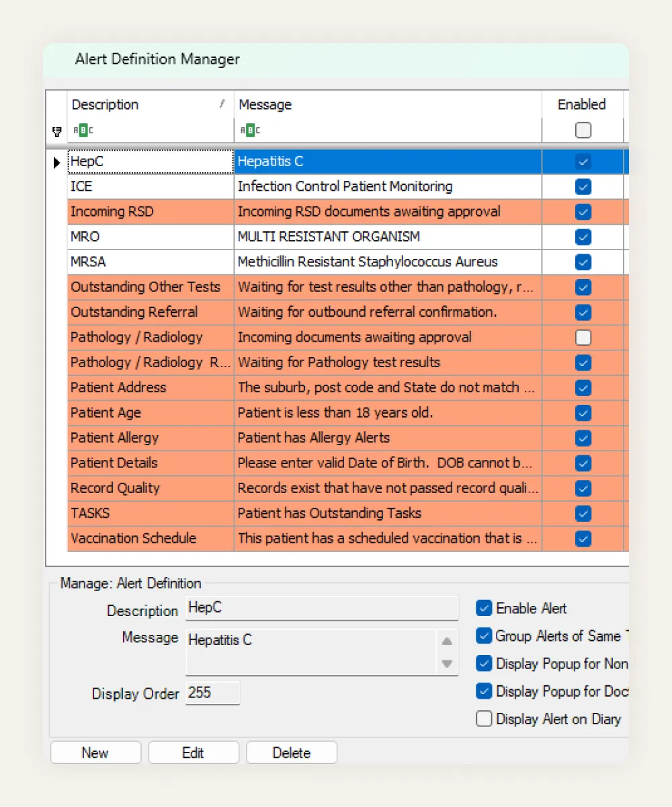Uncheck Enabled for the Patient Age row
The image size is (672, 807).
583,413
